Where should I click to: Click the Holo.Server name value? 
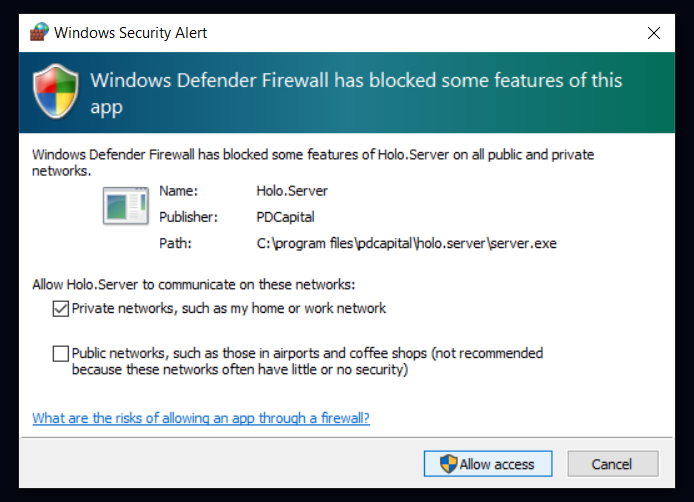pyautogui.click(x=292, y=191)
